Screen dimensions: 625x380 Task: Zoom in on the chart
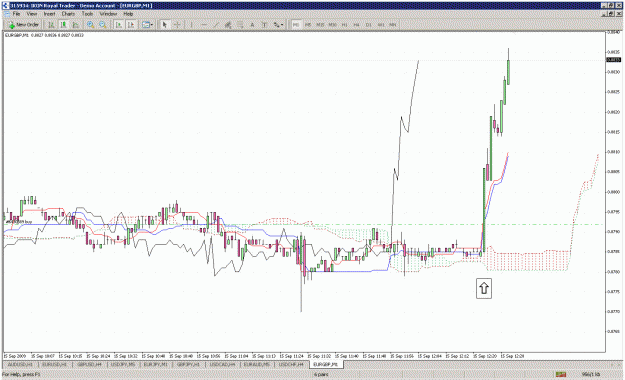coord(90,25)
